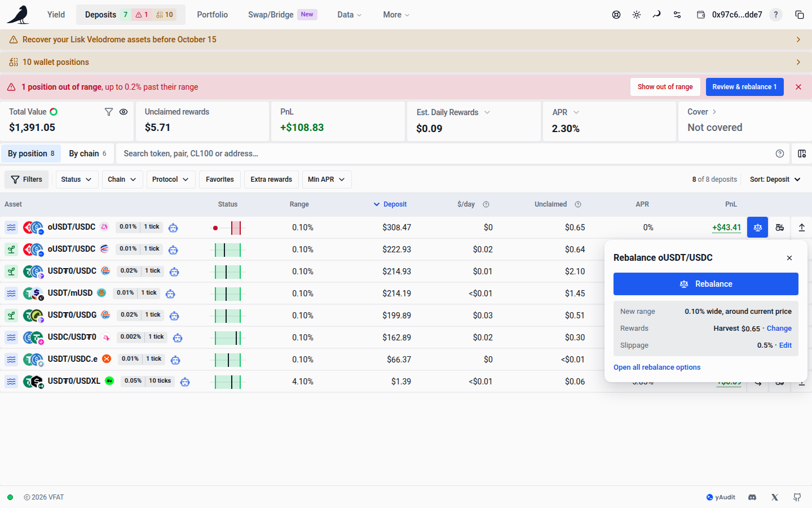Open the Protocol filter dropdown

(x=170, y=179)
